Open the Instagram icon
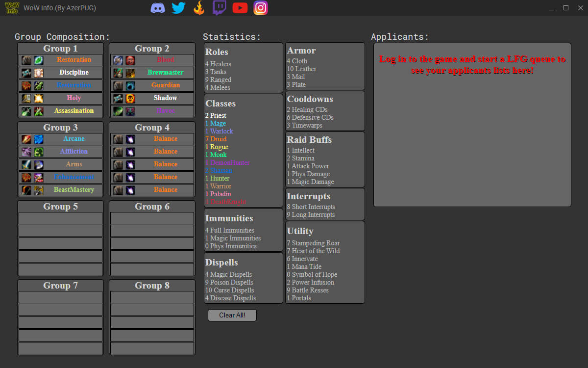The height and width of the screenshot is (368, 588). (x=261, y=8)
